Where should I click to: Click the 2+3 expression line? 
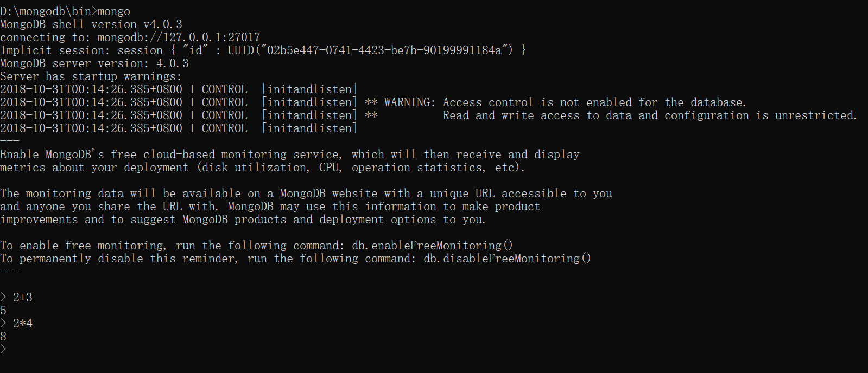[x=22, y=298]
